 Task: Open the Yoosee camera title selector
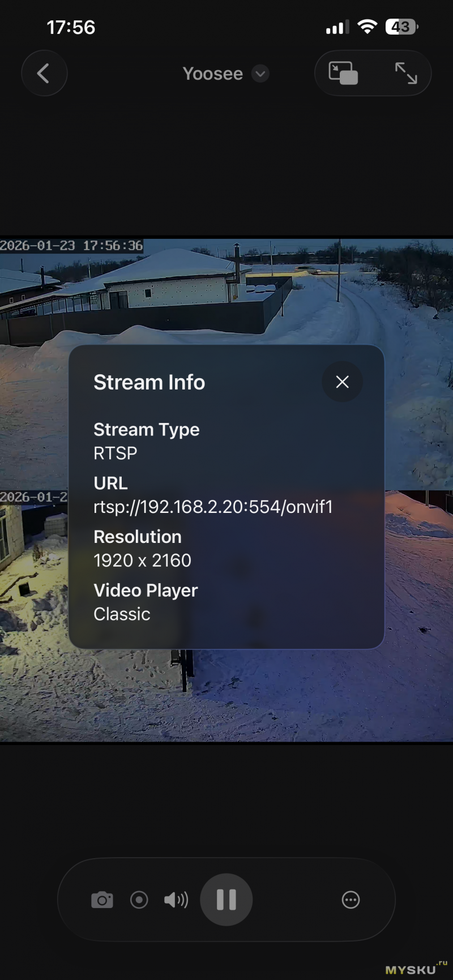tap(213, 74)
